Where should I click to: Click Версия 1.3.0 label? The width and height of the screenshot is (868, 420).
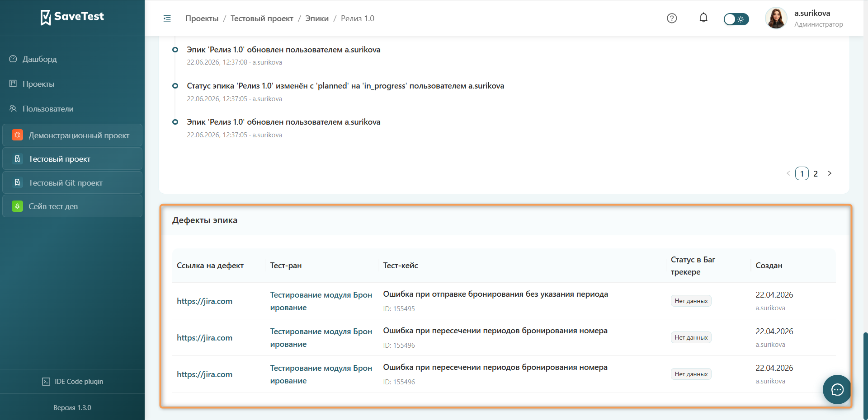[x=72, y=408]
